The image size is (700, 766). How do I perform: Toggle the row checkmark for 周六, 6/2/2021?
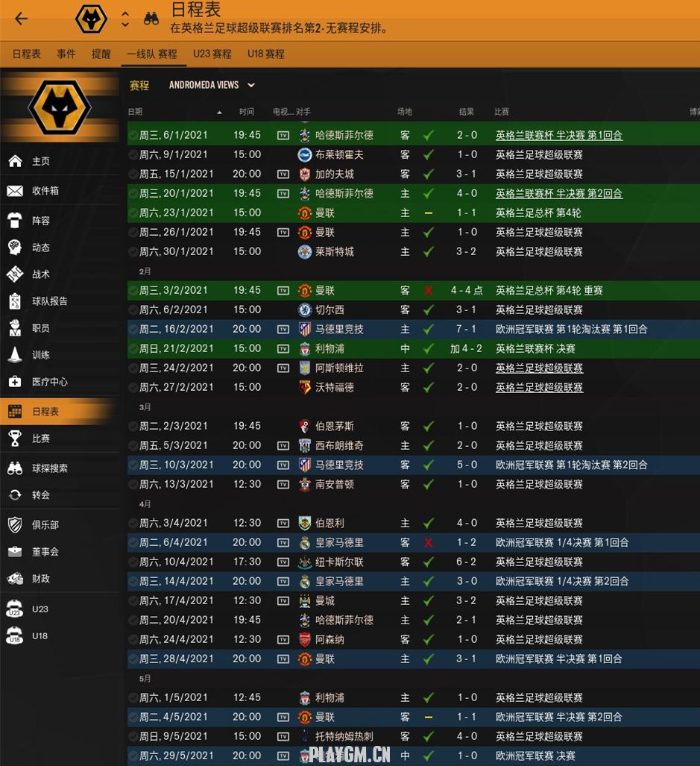pyautogui.click(x=133, y=310)
